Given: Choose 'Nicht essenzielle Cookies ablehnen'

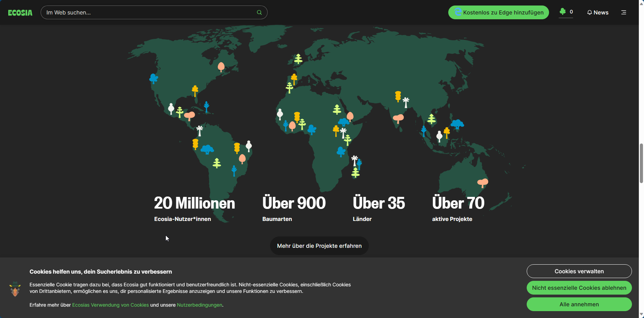Looking at the screenshot, I should 579,288.
